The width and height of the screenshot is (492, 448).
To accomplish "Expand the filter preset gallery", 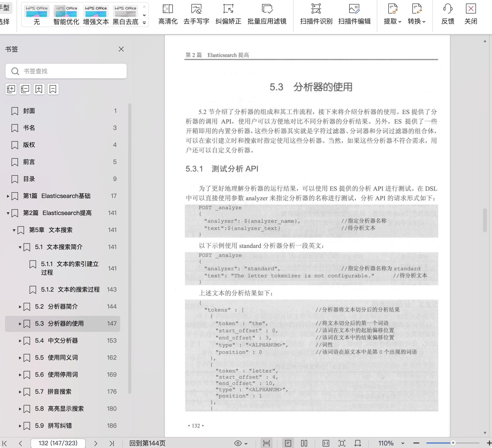I will coord(144,23).
